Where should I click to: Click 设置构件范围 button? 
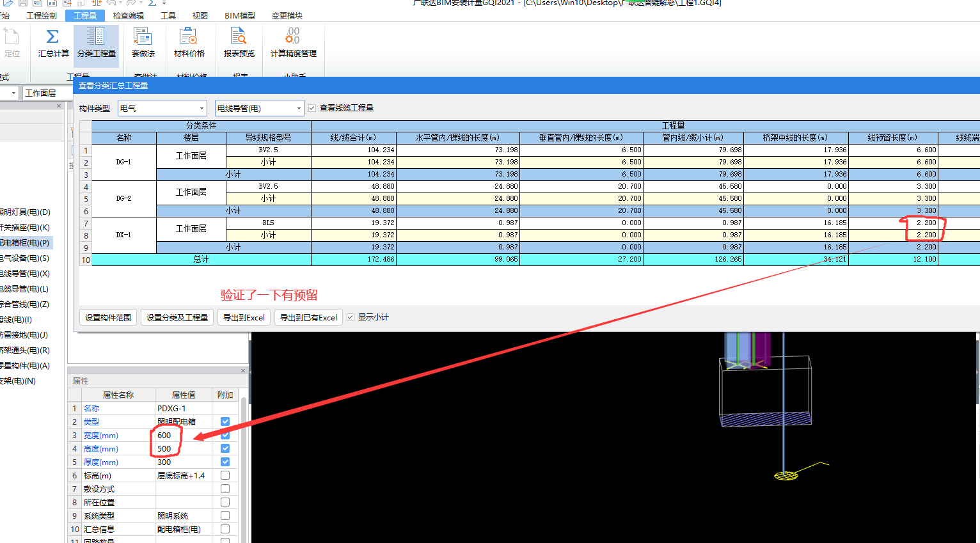[108, 317]
